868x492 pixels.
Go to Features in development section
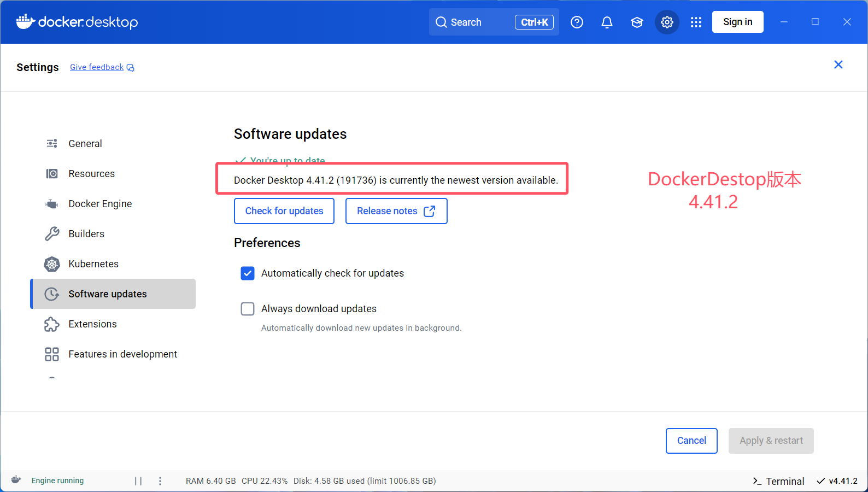click(x=113, y=354)
